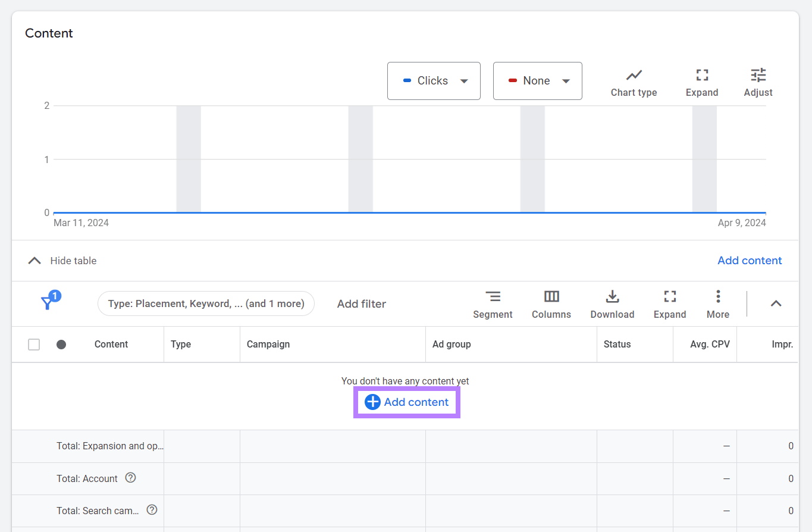Click the Add content link at top right

[x=749, y=261]
